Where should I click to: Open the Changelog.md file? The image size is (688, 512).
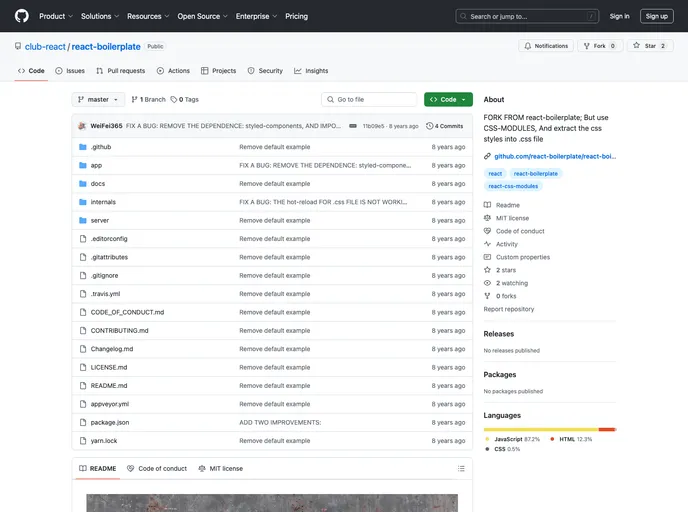(x=112, y=349)
